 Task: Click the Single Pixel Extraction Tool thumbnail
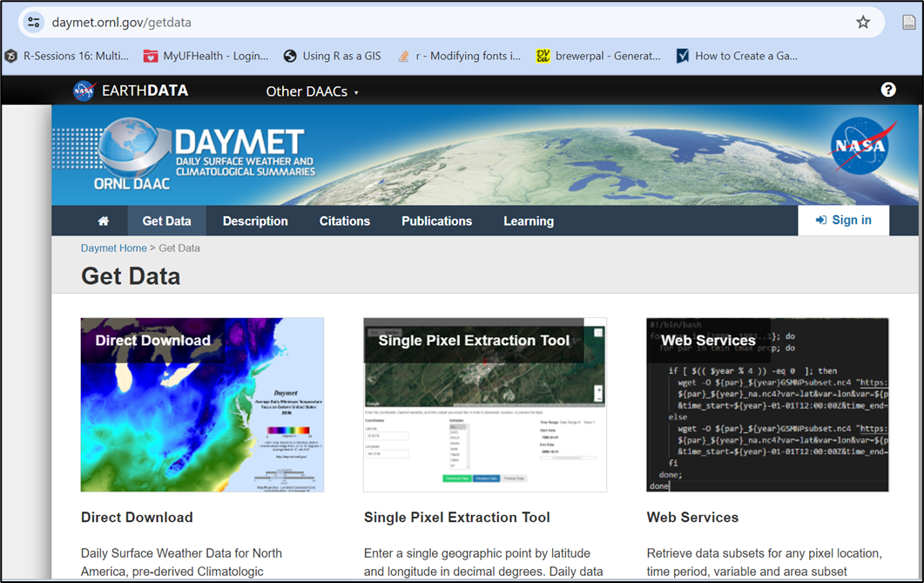485,405
